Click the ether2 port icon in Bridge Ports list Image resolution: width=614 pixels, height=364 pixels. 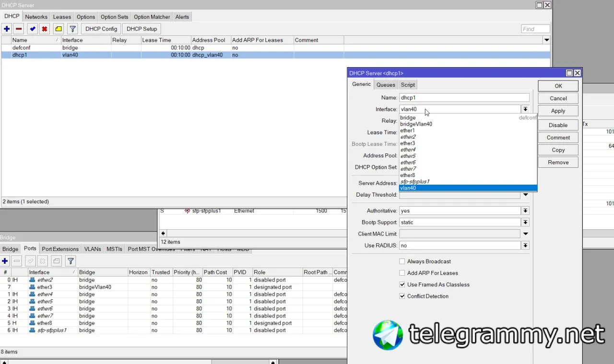coord(32,280)
